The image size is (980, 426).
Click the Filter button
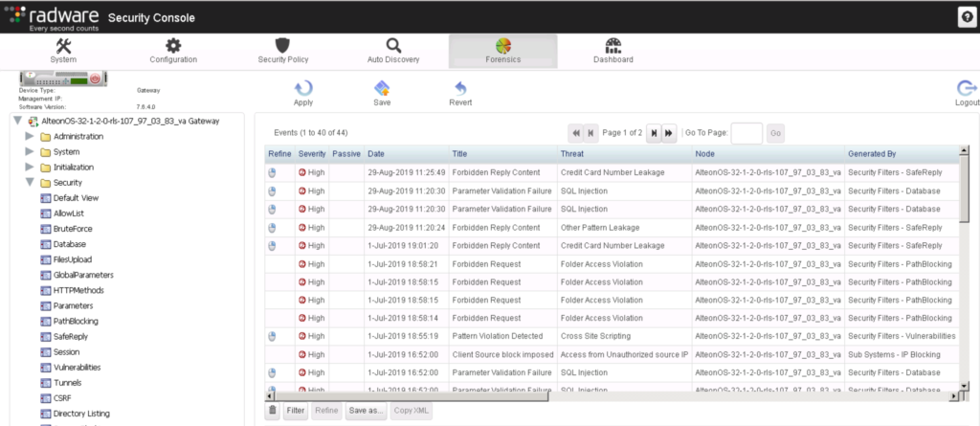(x=295, y=411)
